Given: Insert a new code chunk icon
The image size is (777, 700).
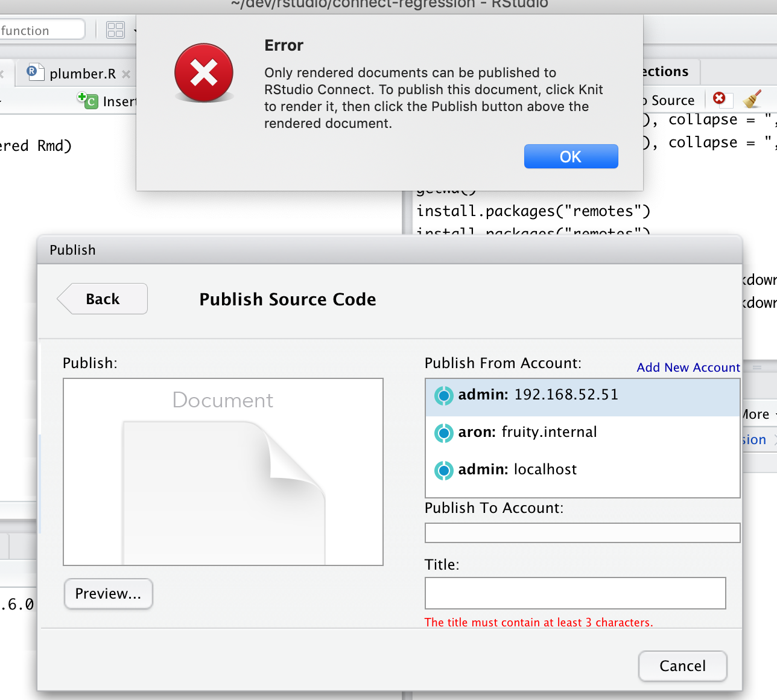Looking at the screenshot, I should coord(87,101).
